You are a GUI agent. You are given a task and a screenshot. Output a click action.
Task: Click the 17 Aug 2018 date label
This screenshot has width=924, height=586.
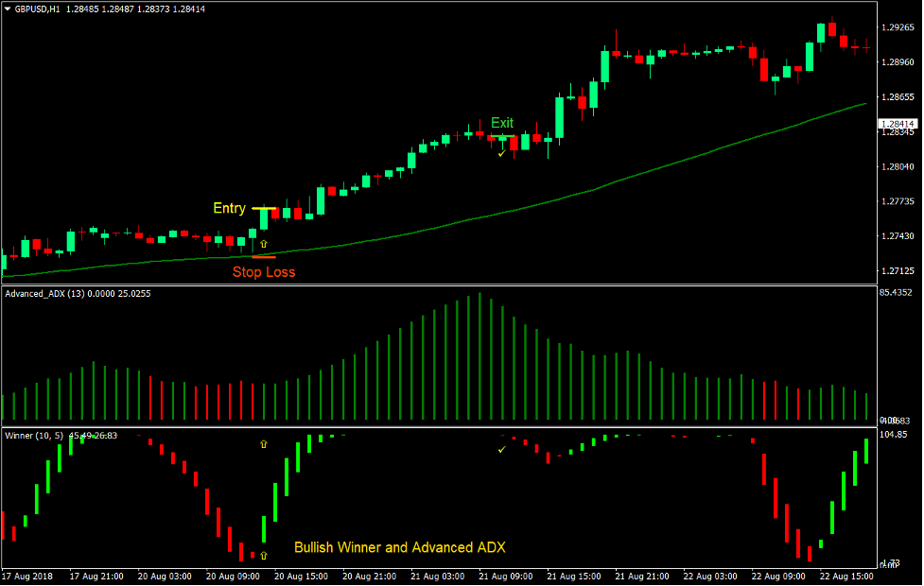pos(26,575)
